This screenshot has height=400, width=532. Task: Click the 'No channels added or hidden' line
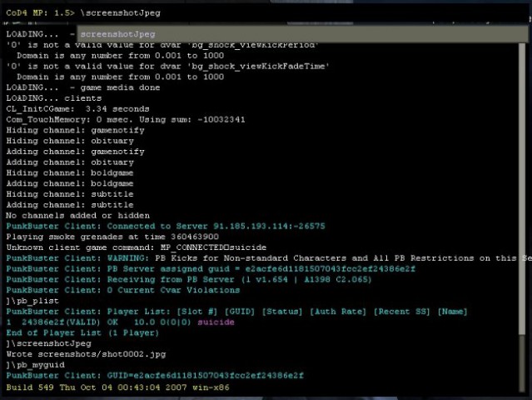[77, 216]
